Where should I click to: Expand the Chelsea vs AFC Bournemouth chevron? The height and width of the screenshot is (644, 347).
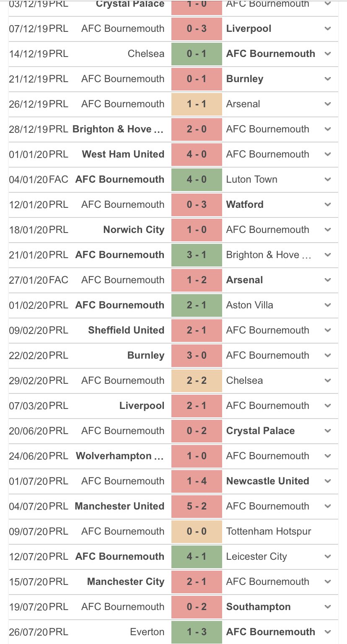328,54
